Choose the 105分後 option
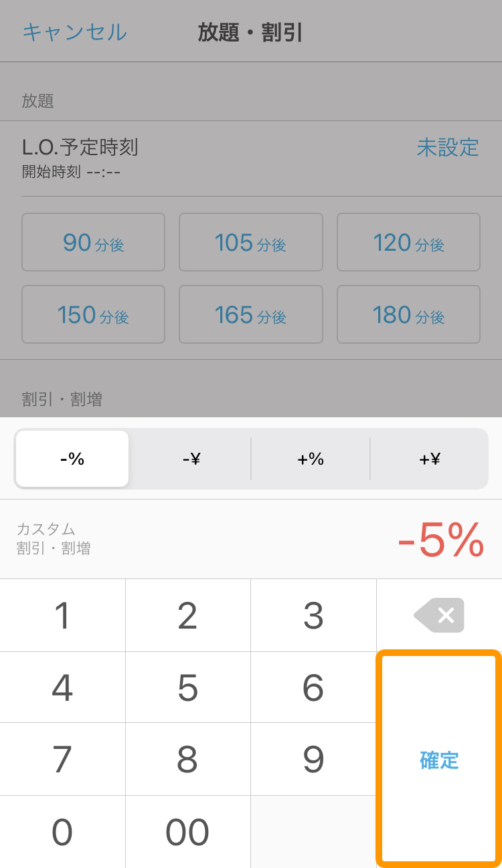Image resolution: width=502 pixels, height=868 pixels. pyautogui.click(x=251, y=242)
